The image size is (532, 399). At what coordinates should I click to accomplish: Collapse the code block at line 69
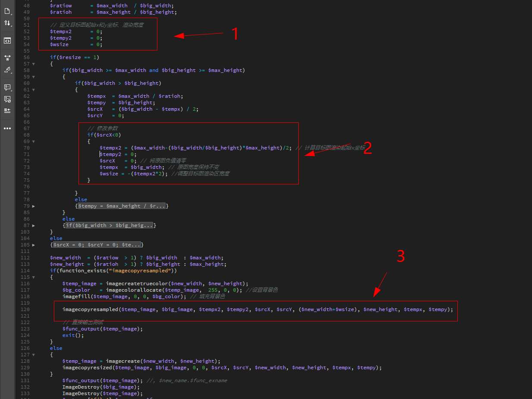(34, 141)
